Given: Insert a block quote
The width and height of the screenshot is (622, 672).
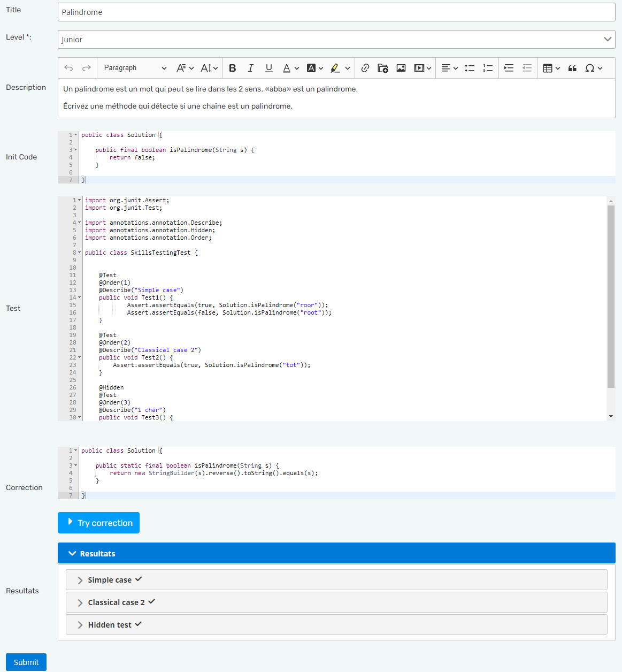Looking at the screenshot, I should pos(572,68).
